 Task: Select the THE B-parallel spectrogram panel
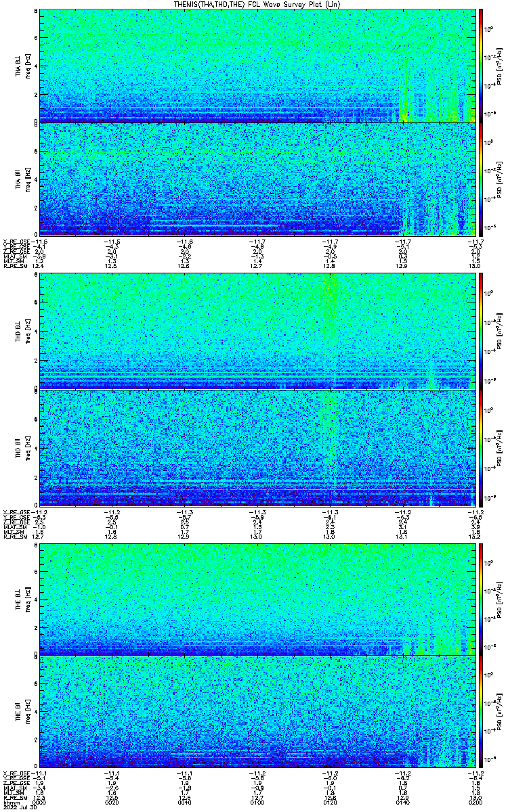tap(257, 713)
